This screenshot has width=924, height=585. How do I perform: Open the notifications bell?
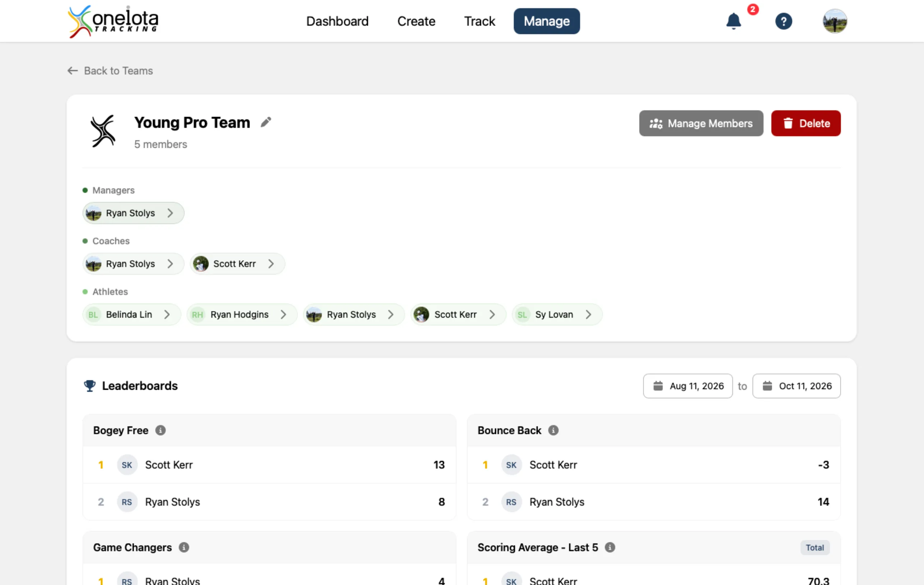[x=733, y=21]
